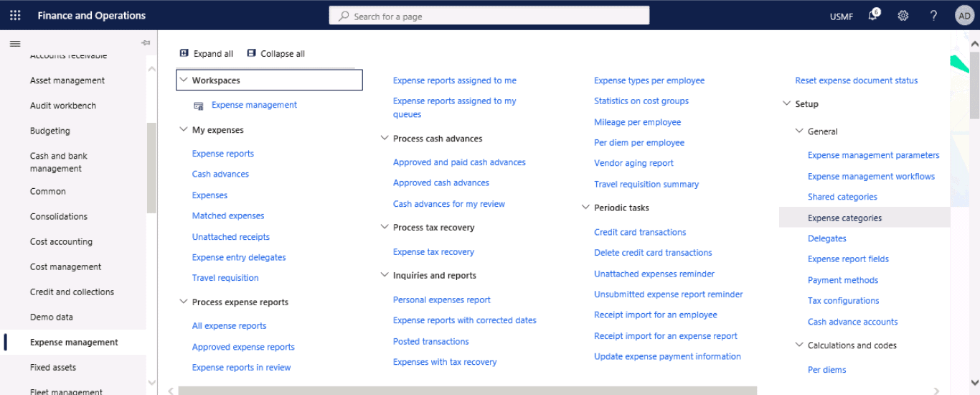This screenshot has width=980, height=395.
Task: Open the app launcher waffle icon
Action: (15, 15)
